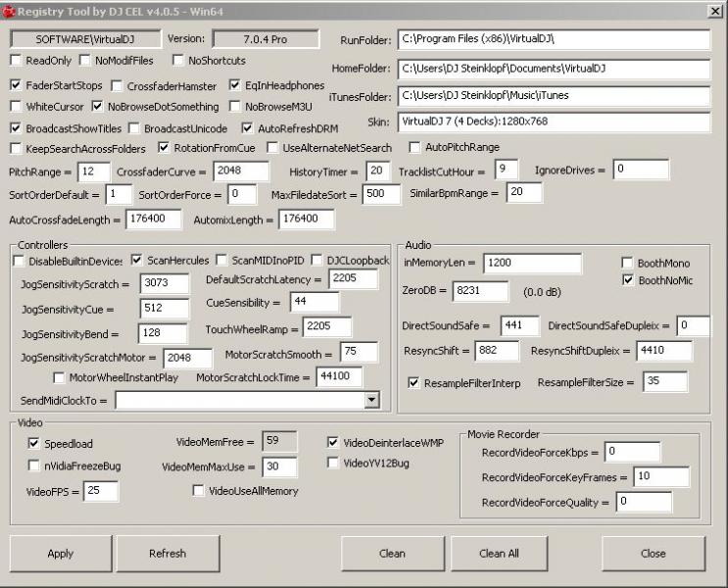Toggle DJCLoopback checkbox
The height and width of the screenshot is (588, 728).
point(317,260)
